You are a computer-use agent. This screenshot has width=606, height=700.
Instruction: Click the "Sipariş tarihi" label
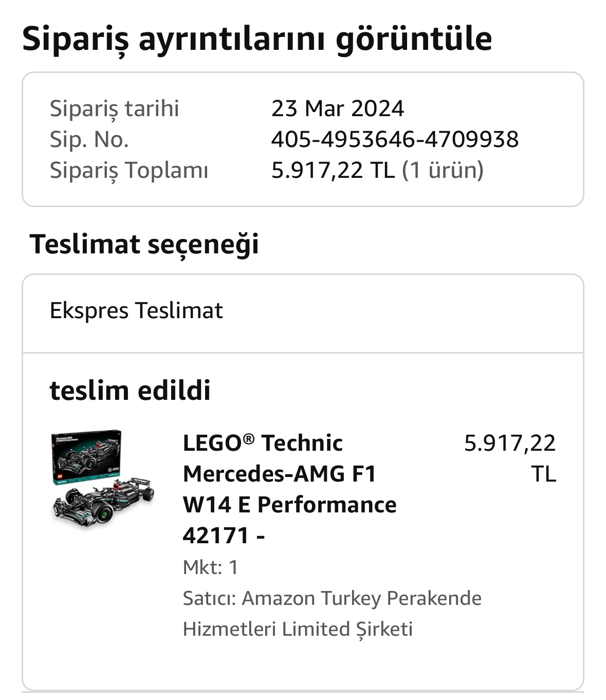[114, 108]
